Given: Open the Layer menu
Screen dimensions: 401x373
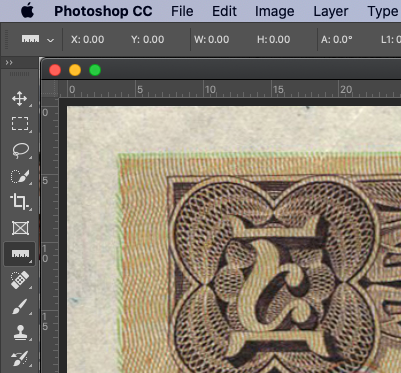Looking at the screenshot, I should point(331,12).
